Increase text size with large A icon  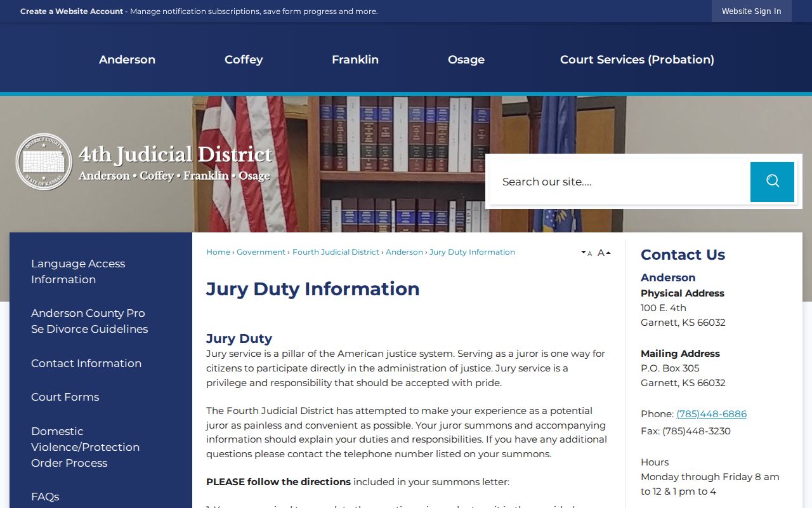604,253
